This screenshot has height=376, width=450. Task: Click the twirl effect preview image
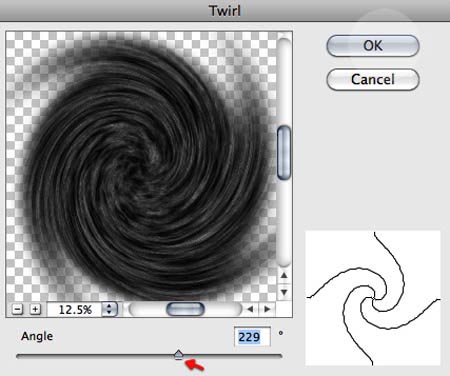point(141,167)
